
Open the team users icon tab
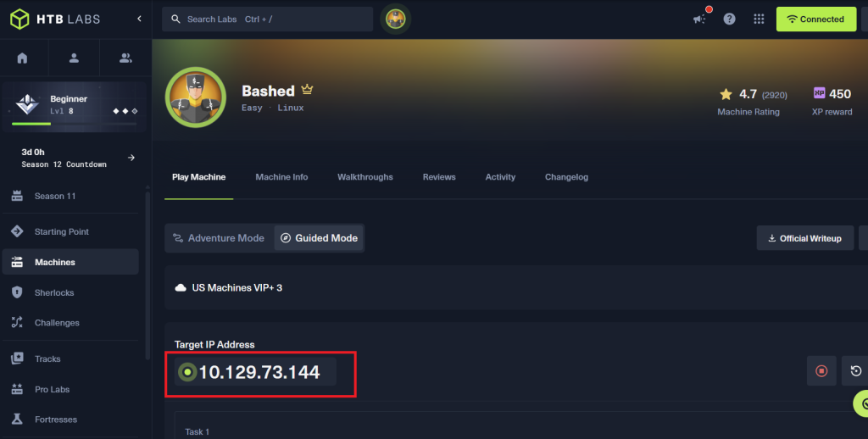click(x=125, y=58)
